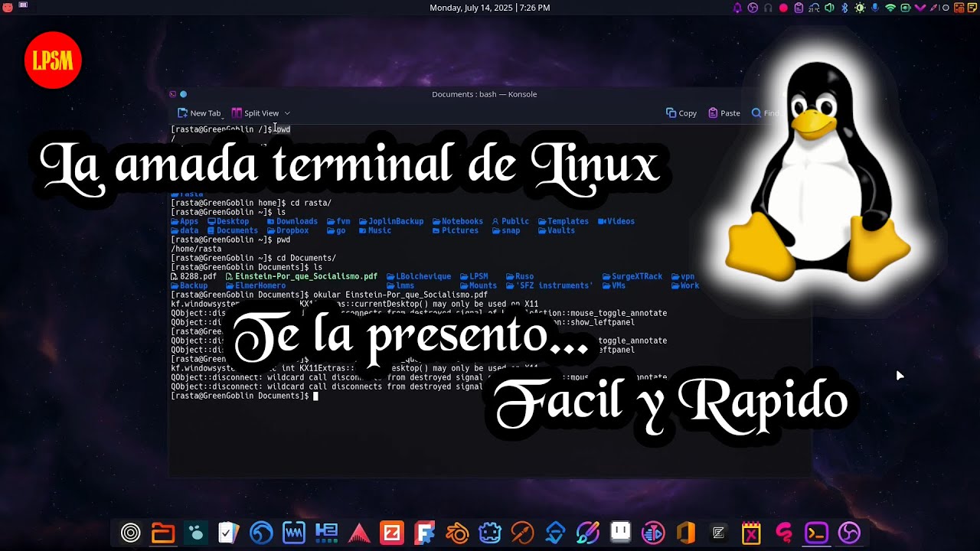Click the headphones tray icon
980x551 pixels.
click(x=768, y=8)
